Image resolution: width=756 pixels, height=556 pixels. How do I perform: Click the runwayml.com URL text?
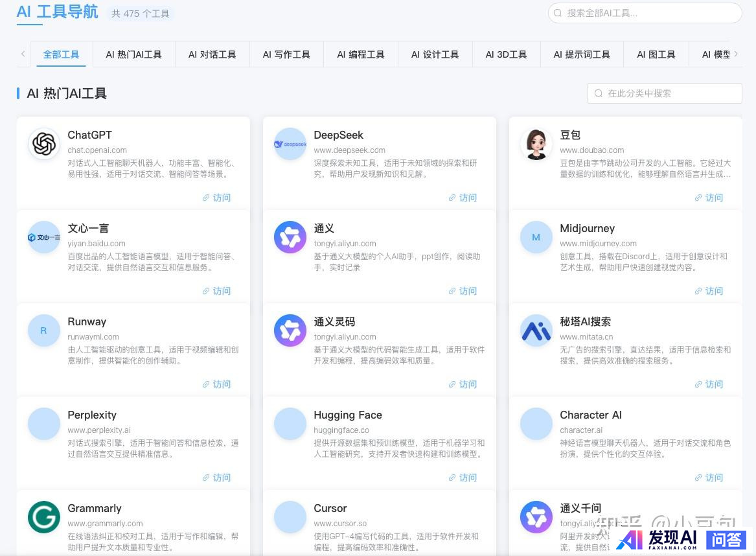[93, 336]
